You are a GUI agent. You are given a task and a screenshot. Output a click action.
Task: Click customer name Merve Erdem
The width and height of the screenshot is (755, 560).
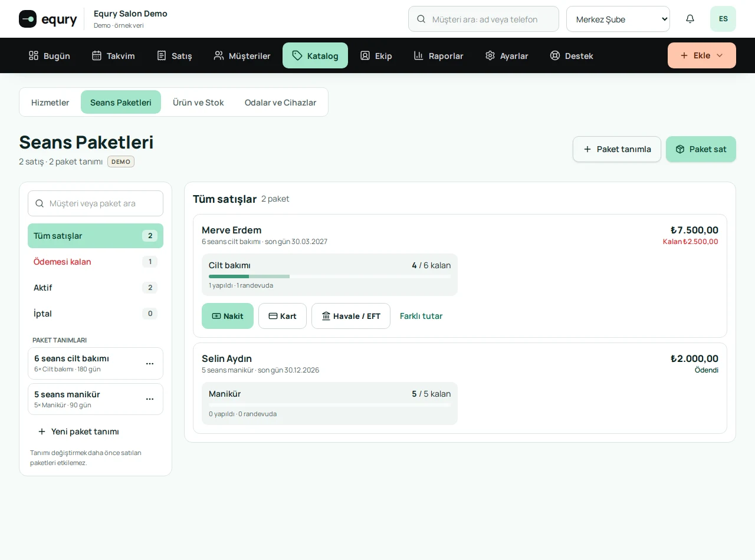point(231,230)
